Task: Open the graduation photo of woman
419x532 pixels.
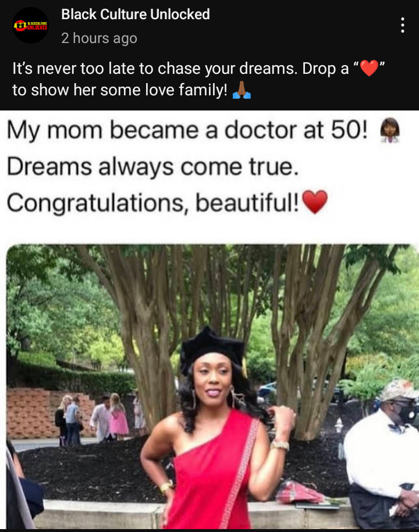Action: pos(212,386)
